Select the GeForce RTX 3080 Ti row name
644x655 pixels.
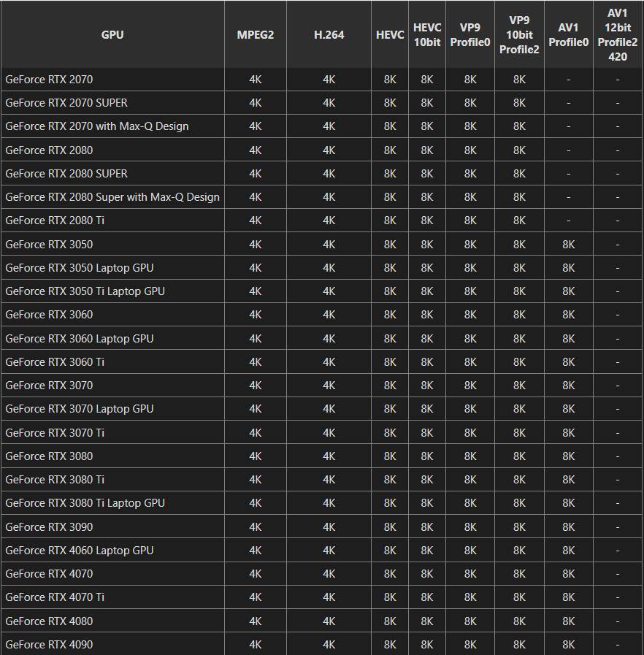point(55,479)
